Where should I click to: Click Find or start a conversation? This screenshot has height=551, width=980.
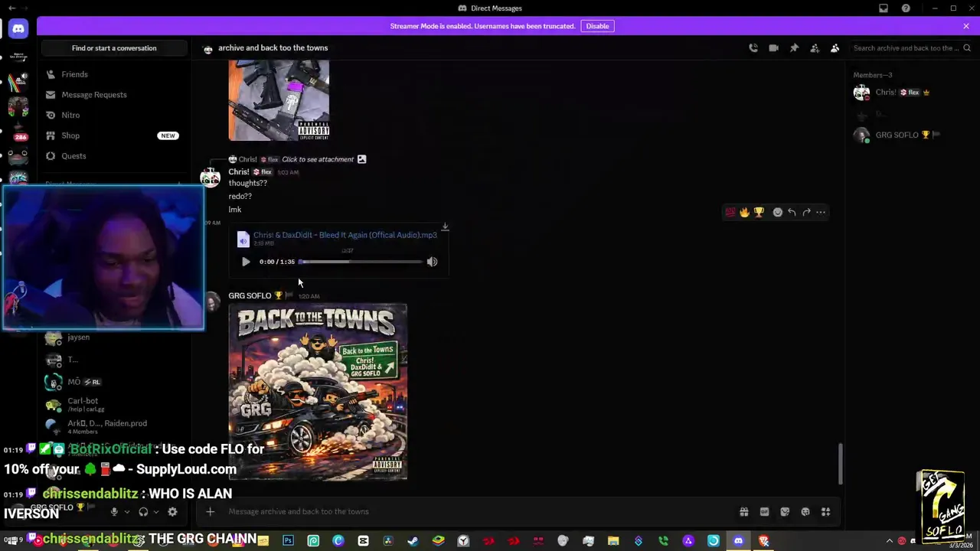pyautogui.click(x=114, y=48)
